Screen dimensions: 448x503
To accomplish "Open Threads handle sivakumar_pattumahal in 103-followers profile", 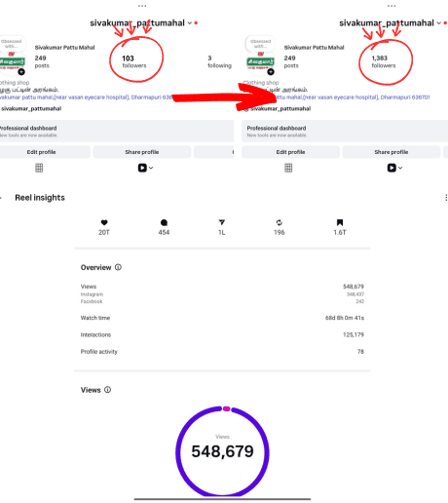I will [31, 108].
